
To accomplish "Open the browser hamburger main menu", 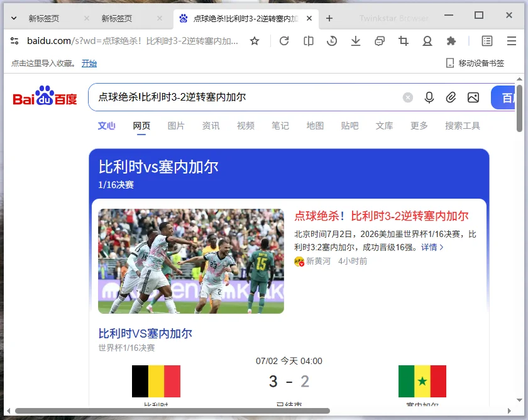I will (512, 41).
